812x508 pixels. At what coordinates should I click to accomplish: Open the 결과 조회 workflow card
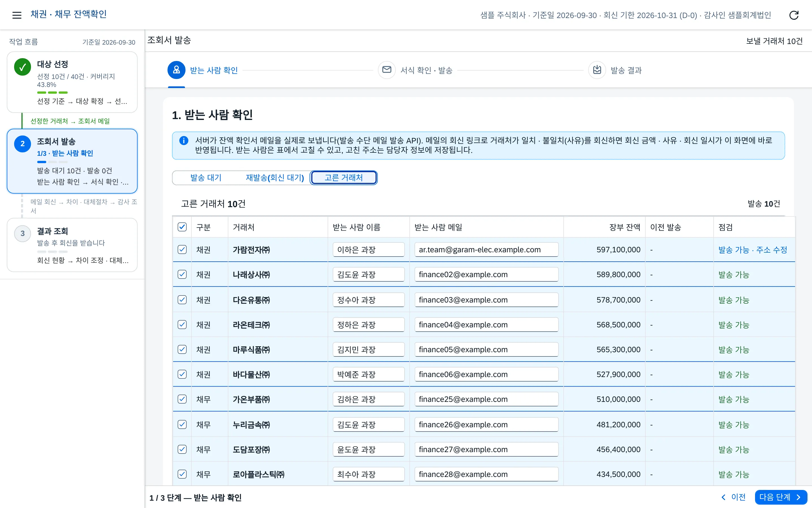[x=72, y=245]
